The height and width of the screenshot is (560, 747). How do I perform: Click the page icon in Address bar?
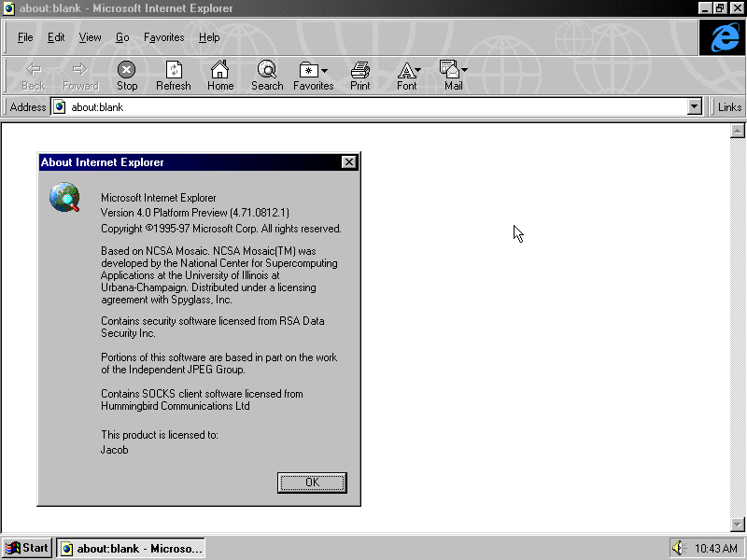[59, 106]
